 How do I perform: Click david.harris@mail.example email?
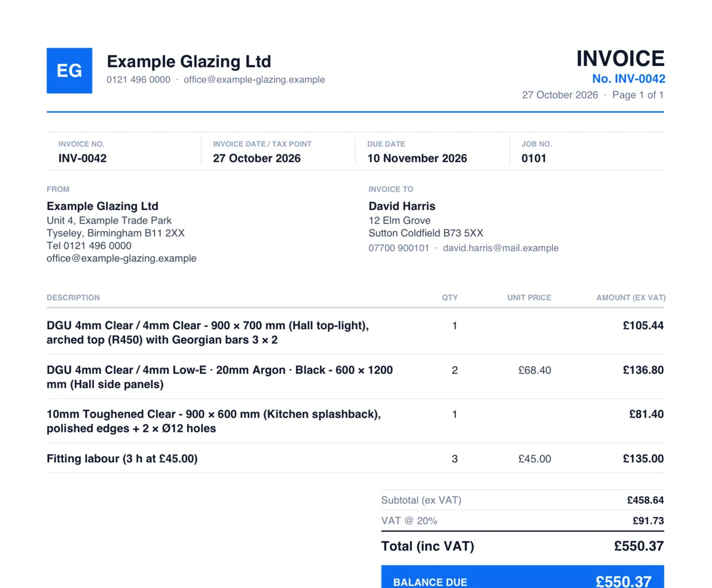tap(501, 248)
